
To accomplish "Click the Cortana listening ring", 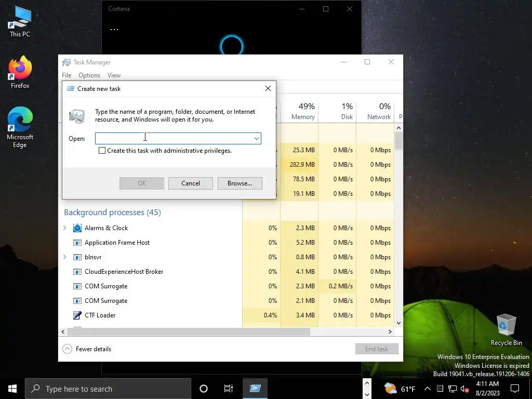I will click(232, 45).
